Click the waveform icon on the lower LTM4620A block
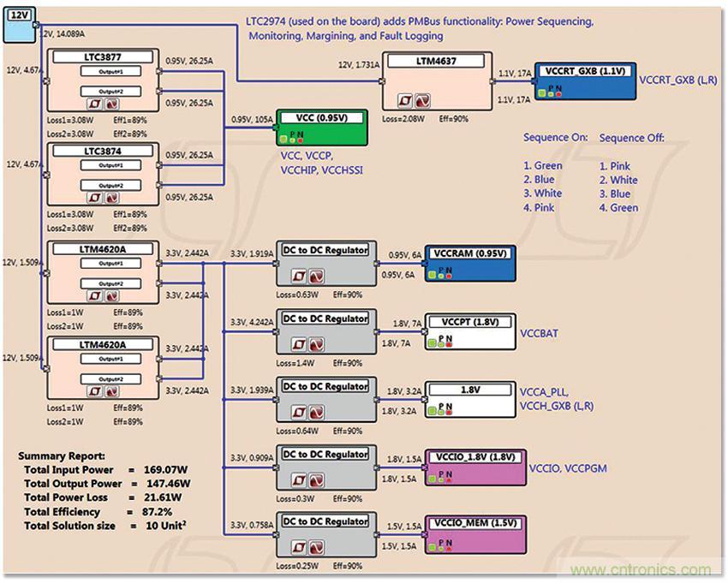This screenshot has height=583, width=728. [x=111, y=390]
